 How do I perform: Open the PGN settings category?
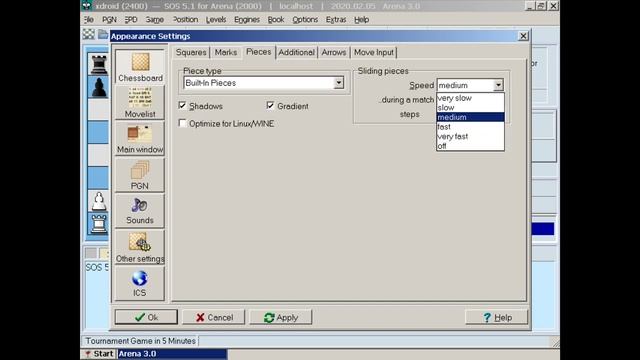tap(140, 175)
